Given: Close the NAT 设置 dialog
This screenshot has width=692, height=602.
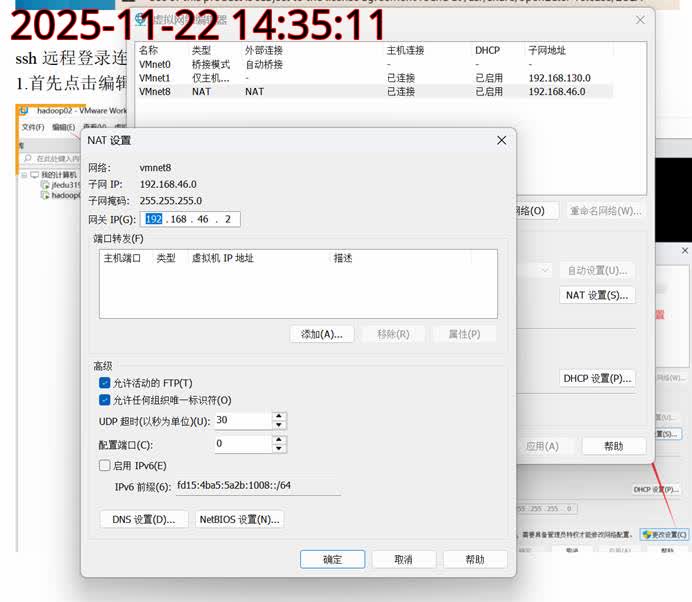Looking at the screenshot, I should coord(501,141).
